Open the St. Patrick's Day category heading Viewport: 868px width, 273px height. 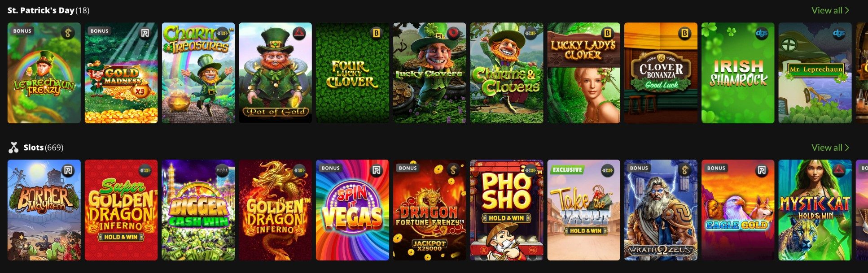pyautogui.click(x=41, y=10)
